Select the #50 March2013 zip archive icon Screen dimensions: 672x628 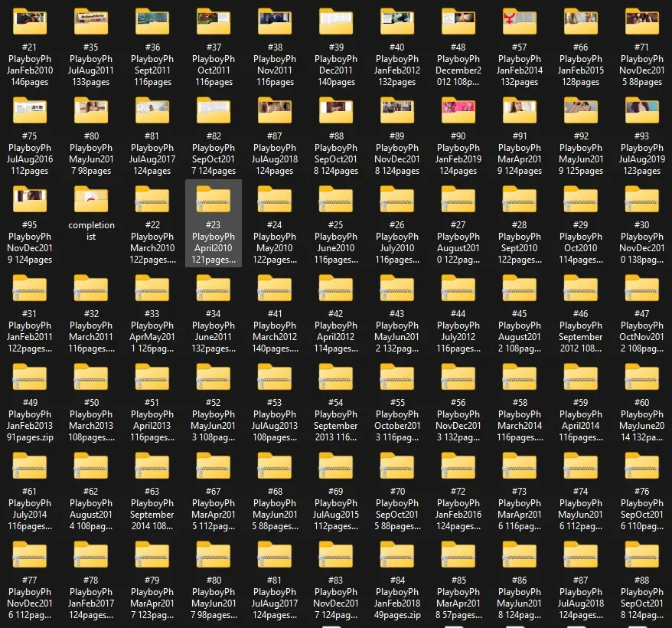[x=91, y=377]
